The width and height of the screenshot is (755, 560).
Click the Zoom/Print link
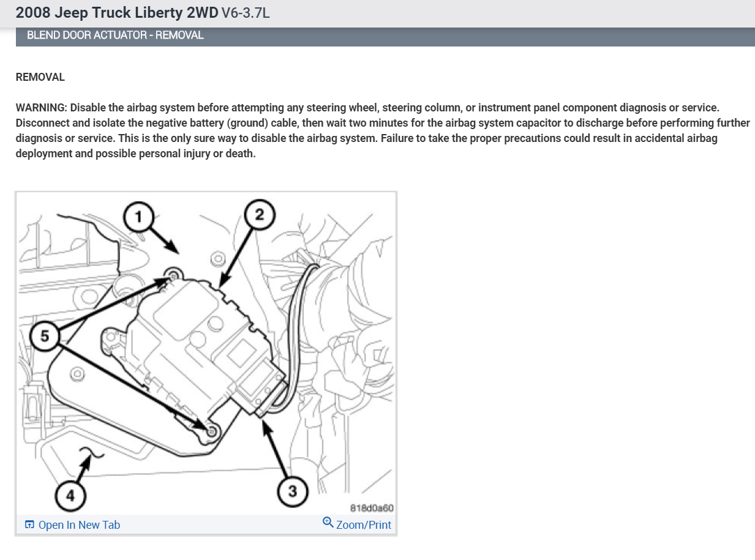coord(357,525)
